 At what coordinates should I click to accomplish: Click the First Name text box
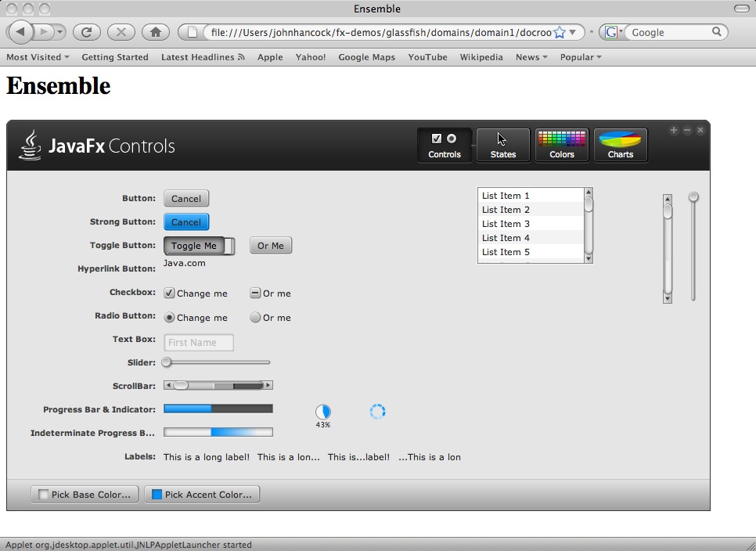point(199,343)
